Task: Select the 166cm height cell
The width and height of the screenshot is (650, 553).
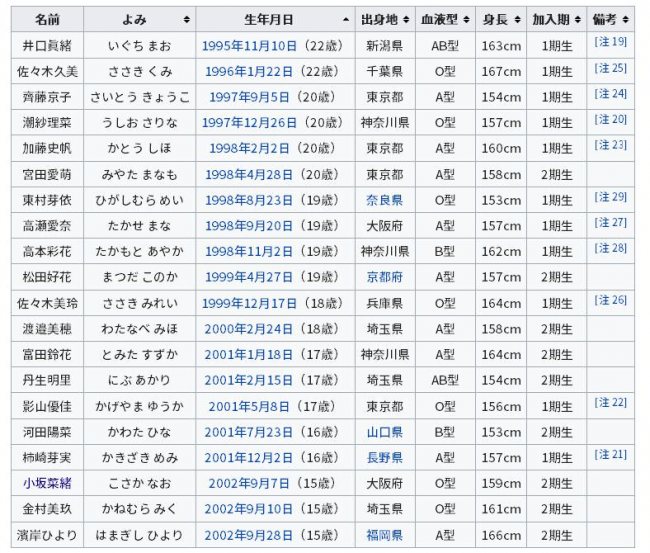Action: tap(501, 535)
